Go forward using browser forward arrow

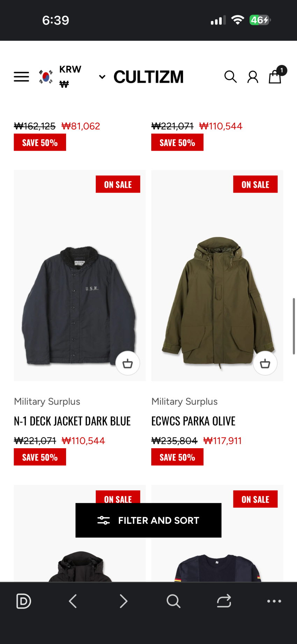(123, 601)
